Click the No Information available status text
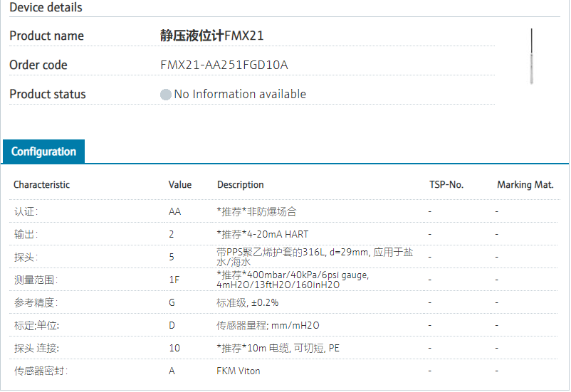Image resolution: width=571 pixels, height=392 pixels. pyautogui.click(x=240, y=95)
